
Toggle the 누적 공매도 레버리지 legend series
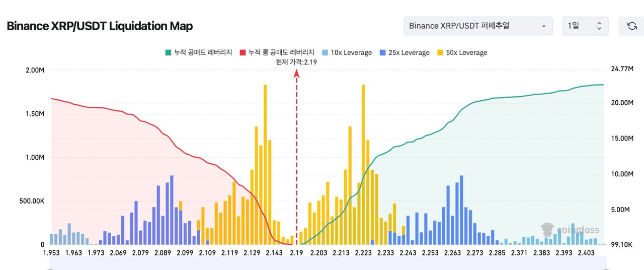[199, 52]
